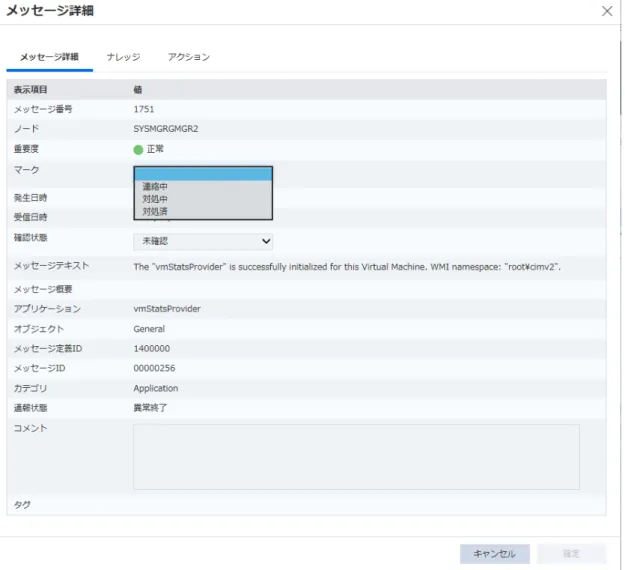
Task: Select the blank option in マーク dropdown
Action: coord(203,174)
